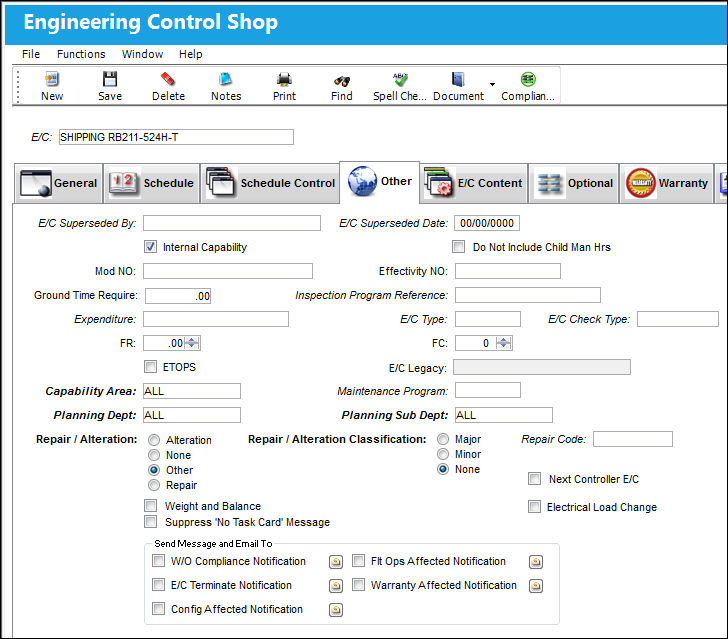Click the FC spinner arrows
The height and width of the screenshot is (639, 728).
coord(504,343)
